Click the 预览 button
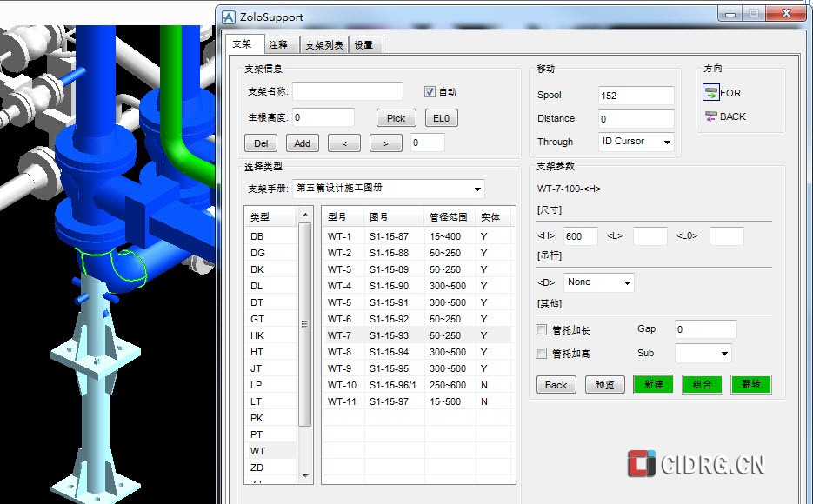The height and width of the screenshot is (504, 813). 604,385
